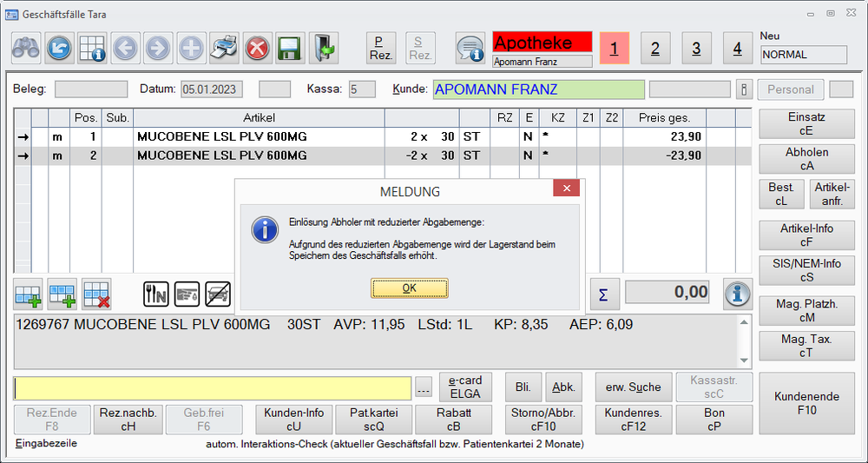Click the green floppy disk save icon
The width and height of the screenshot is (868, 463).
tap(290, 48)
